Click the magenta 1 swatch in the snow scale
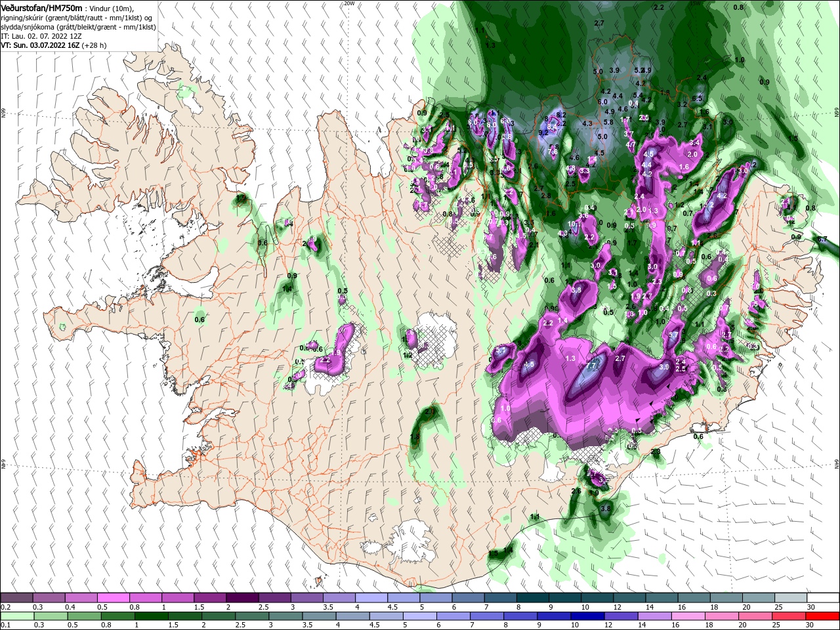 (177, 598)
